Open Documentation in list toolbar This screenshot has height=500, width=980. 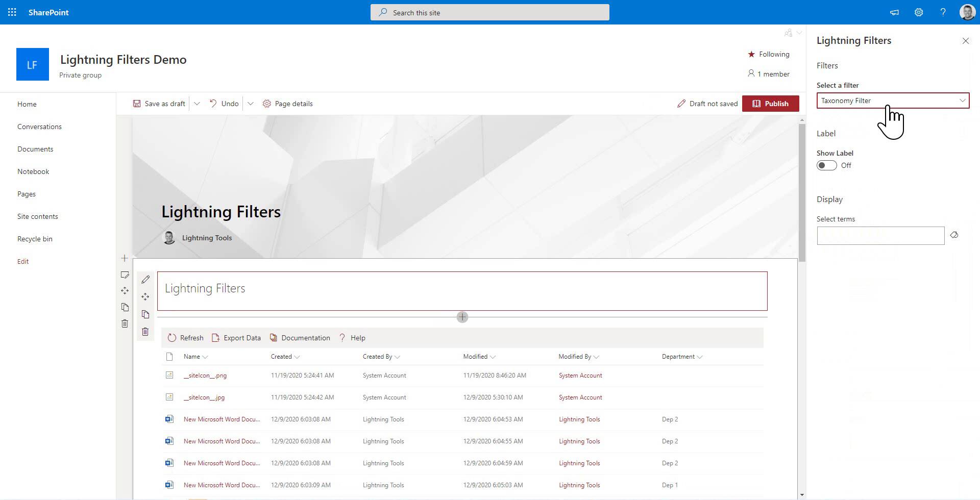click(x=300, y=338)
